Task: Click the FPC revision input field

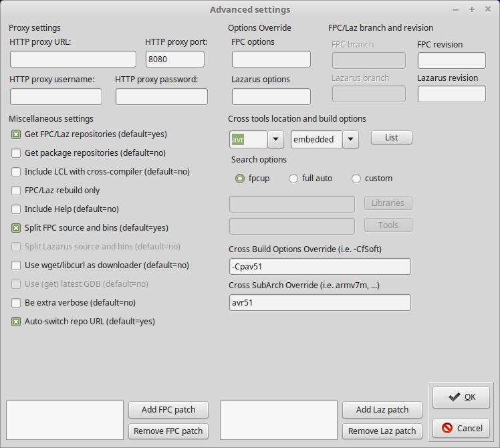Action: pos(451,61)
